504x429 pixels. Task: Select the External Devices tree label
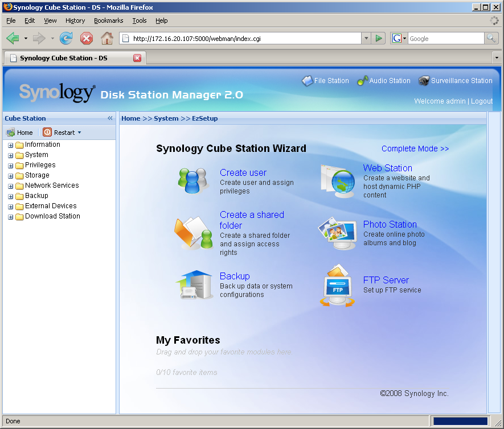51,206
